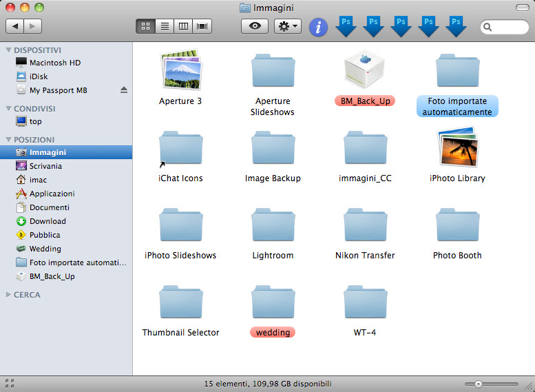
Task: Click the third Ps droplet icon
Action: 401,26
